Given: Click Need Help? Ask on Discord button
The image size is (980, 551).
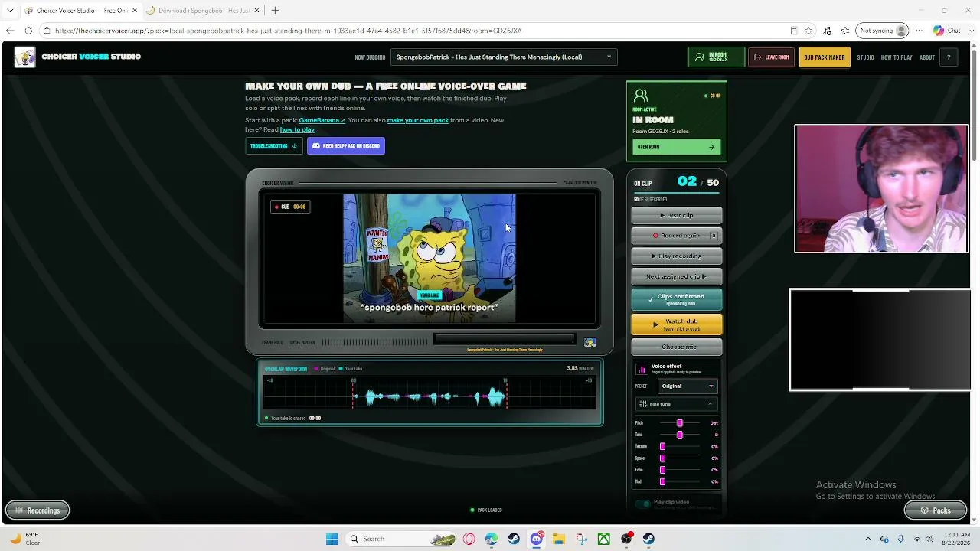Looking at the screenshot, I should tap(346, 146).
